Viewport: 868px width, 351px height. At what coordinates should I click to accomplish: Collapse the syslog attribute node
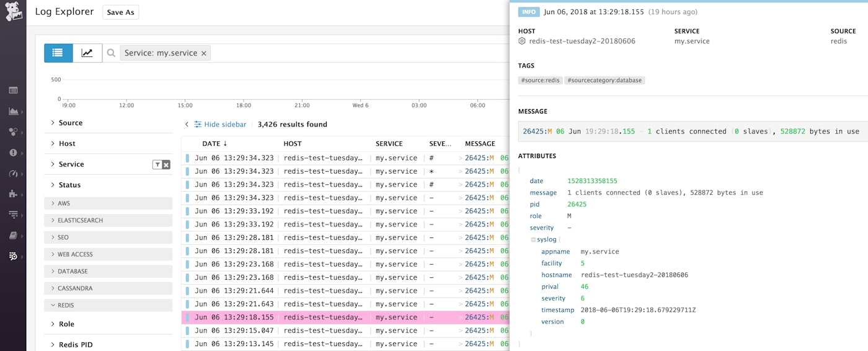point(533,239)
